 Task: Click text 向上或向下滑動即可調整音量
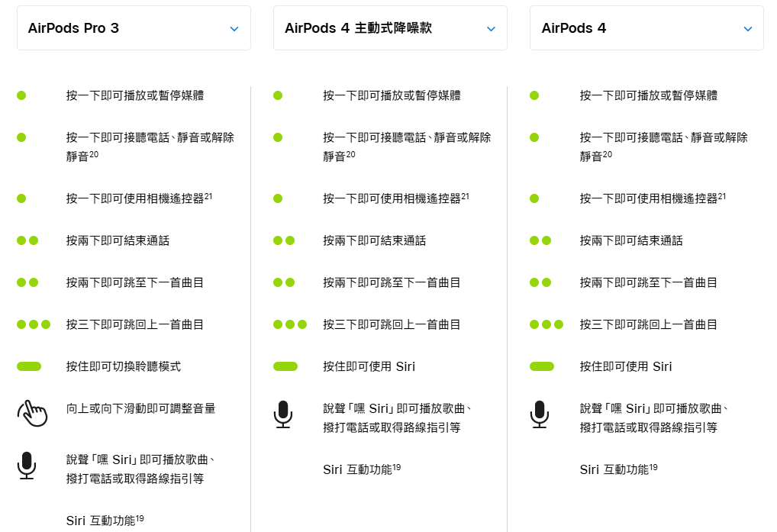click(x=140, y=408)
